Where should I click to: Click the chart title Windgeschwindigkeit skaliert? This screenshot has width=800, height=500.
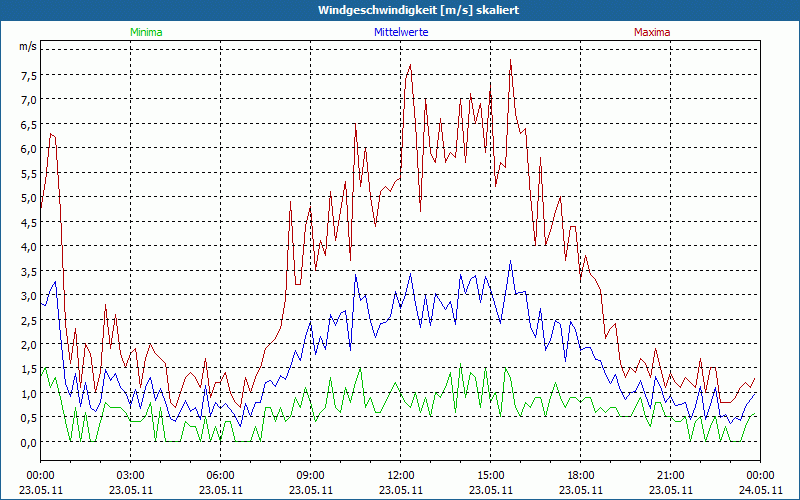point(418,10)
